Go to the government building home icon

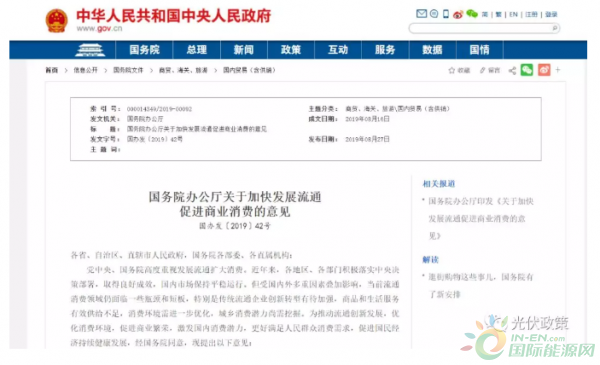tap(90, 50)
